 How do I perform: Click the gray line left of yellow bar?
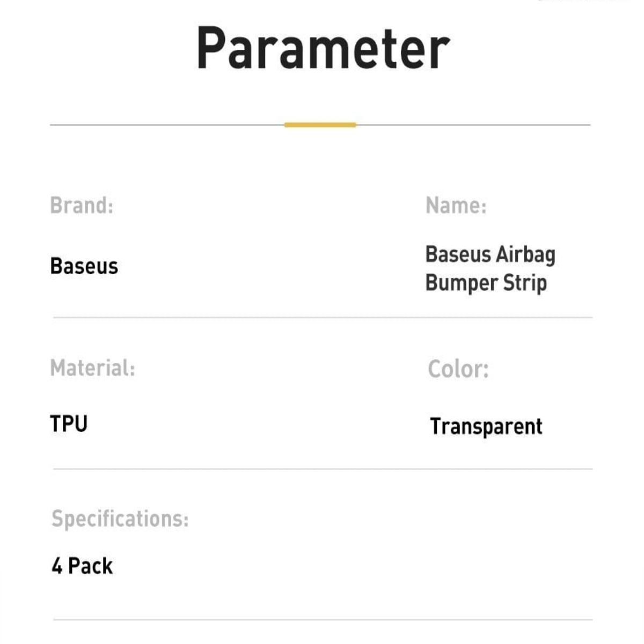166,125
